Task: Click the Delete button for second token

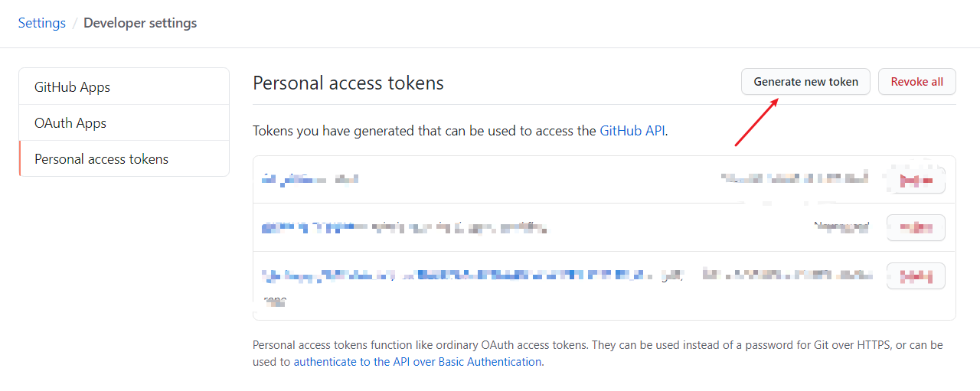Action: pos(916,227)
